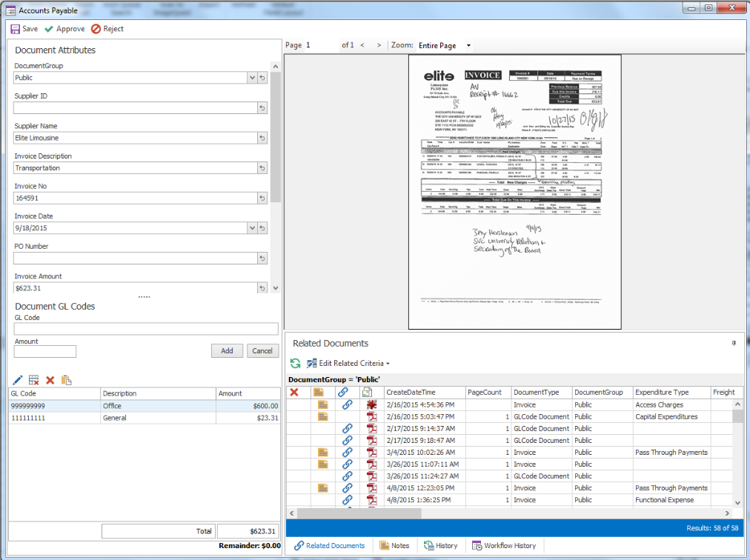Screen dimensions: 750x560
Task: Select GL code row 999999999 Office
Action: pos(145,405)
